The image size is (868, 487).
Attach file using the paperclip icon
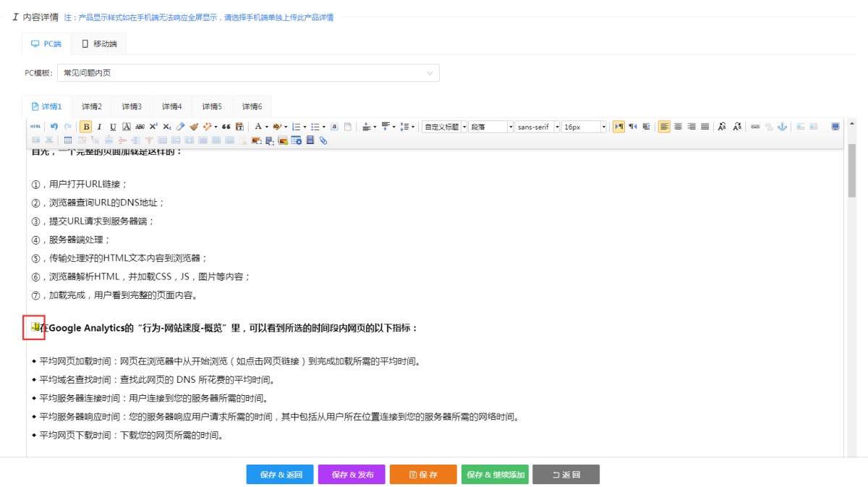click(x=323, y=140)
